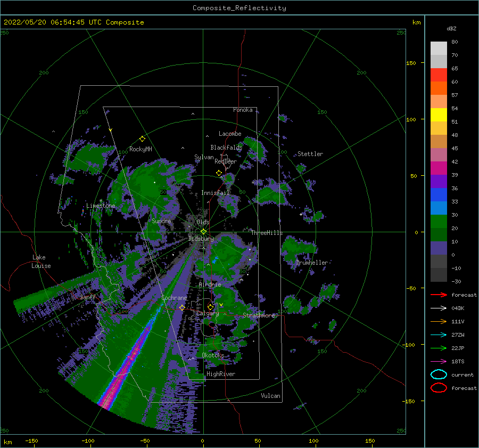479x448 pixels.
Task: Select the 'Sundre' map label
Action: tap(161, 221)
